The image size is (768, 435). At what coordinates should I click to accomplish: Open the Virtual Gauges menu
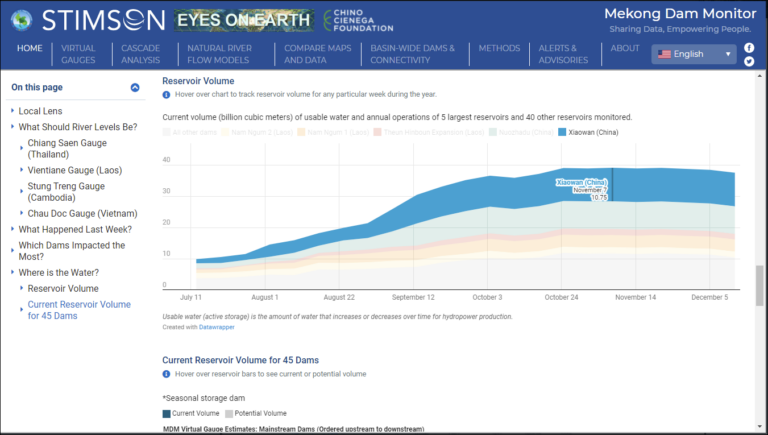pos(79,54)
